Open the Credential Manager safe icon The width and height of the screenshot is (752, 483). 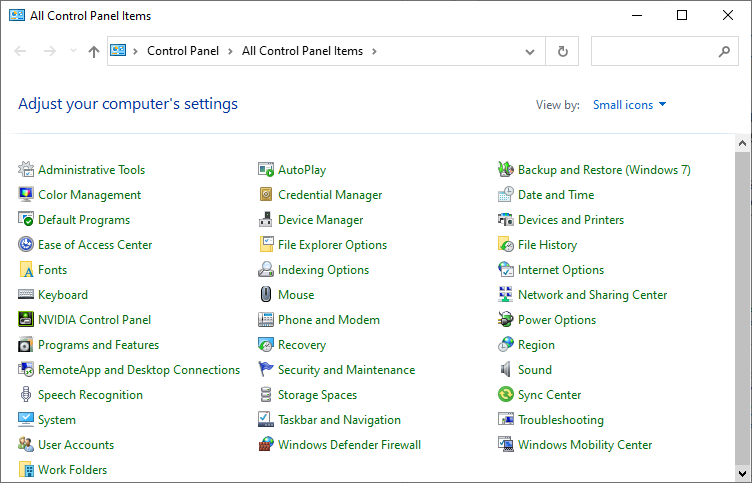click(x=266, y=194)
